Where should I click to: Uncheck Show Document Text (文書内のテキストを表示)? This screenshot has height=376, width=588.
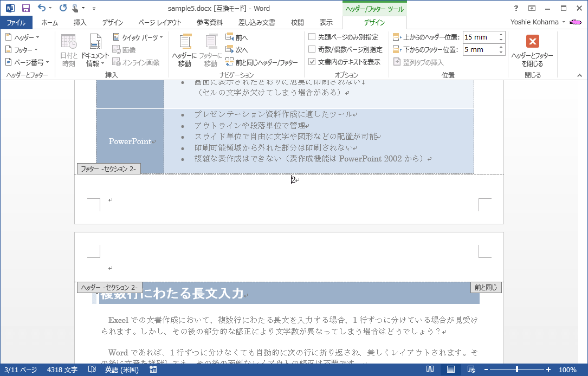(x=344, y=61)
